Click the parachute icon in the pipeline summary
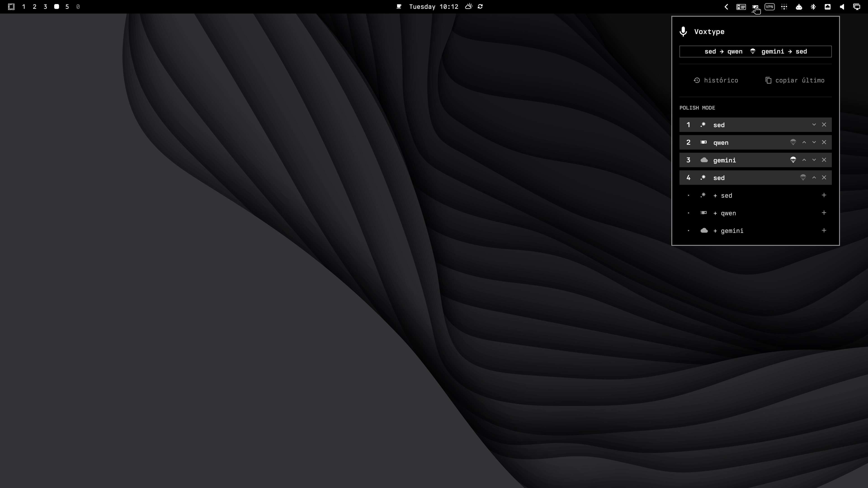The image size is (868, 488). click(x=753, y=52)
